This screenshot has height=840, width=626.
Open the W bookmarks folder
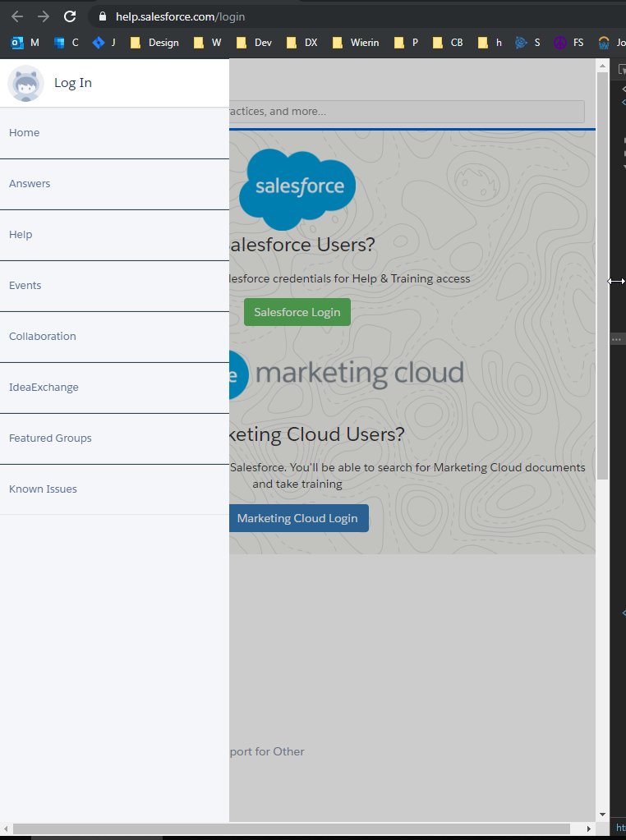point(207,43)
